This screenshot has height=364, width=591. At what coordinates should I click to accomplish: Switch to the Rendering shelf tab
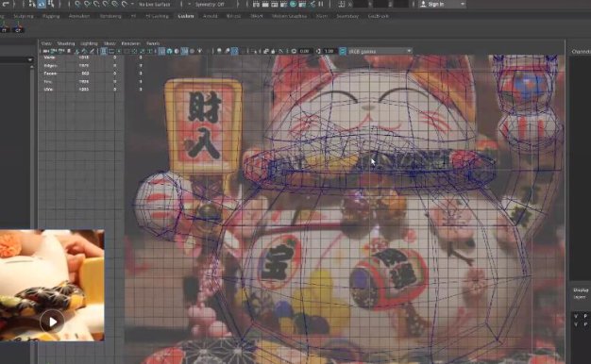pos(110,16)
